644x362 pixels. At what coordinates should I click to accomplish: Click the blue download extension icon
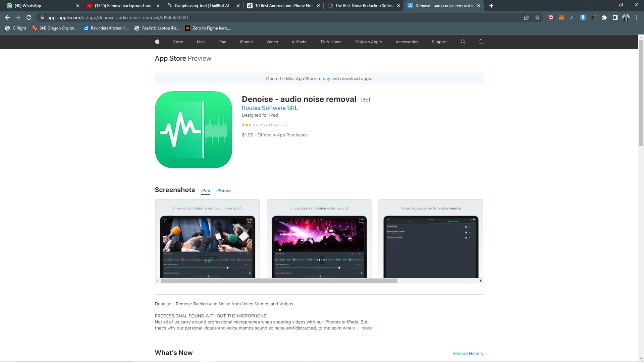click(583, 17)
